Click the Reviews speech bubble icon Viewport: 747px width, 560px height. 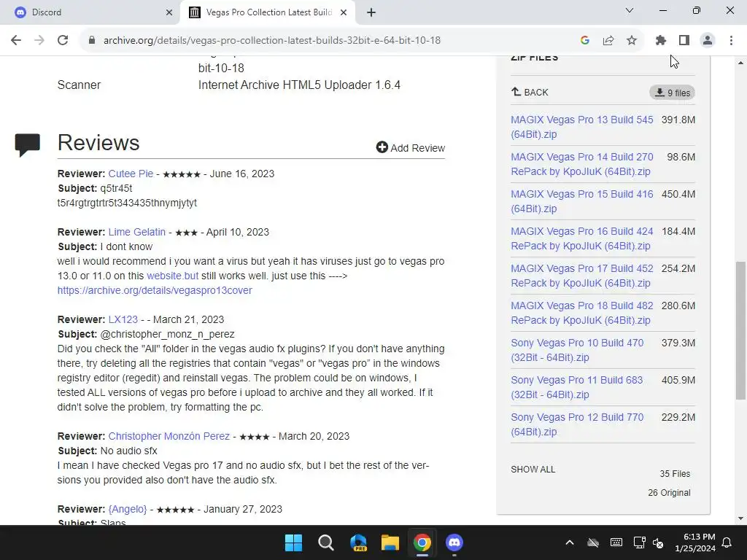[28, 145]
